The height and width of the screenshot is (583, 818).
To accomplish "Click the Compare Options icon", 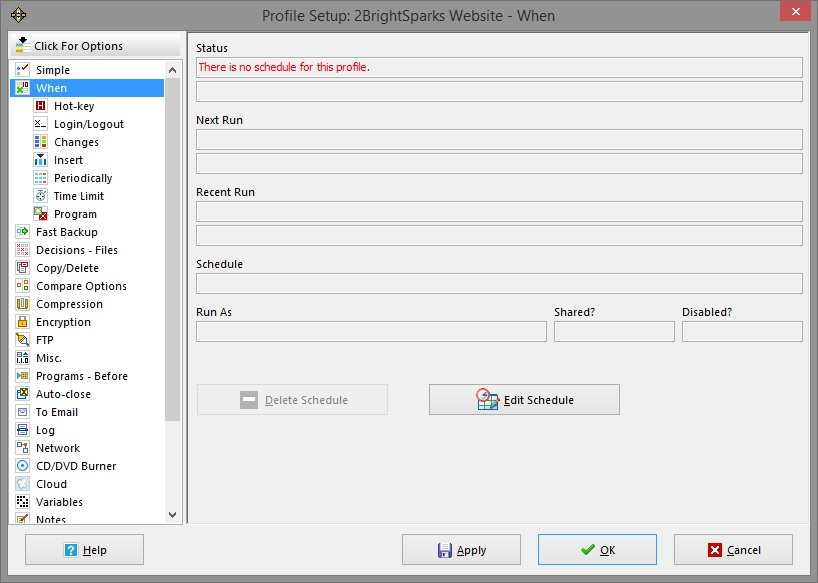I will tap(22, 286).
